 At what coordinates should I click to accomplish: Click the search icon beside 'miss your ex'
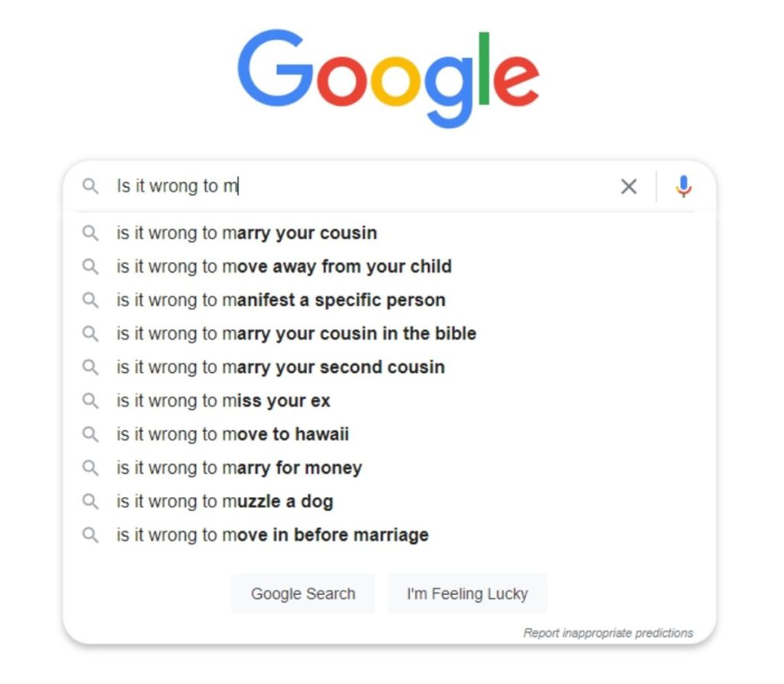tap(90, 401)
